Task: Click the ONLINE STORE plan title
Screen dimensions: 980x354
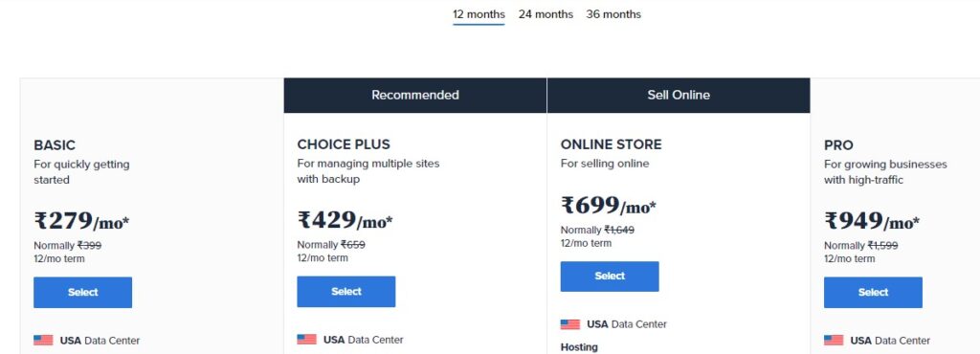Action: tap(612, 144)
